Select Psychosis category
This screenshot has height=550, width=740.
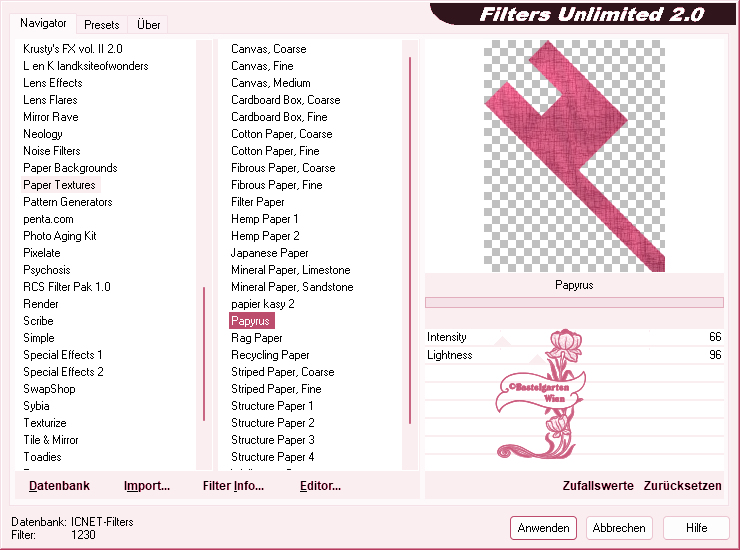click(47, 270)
